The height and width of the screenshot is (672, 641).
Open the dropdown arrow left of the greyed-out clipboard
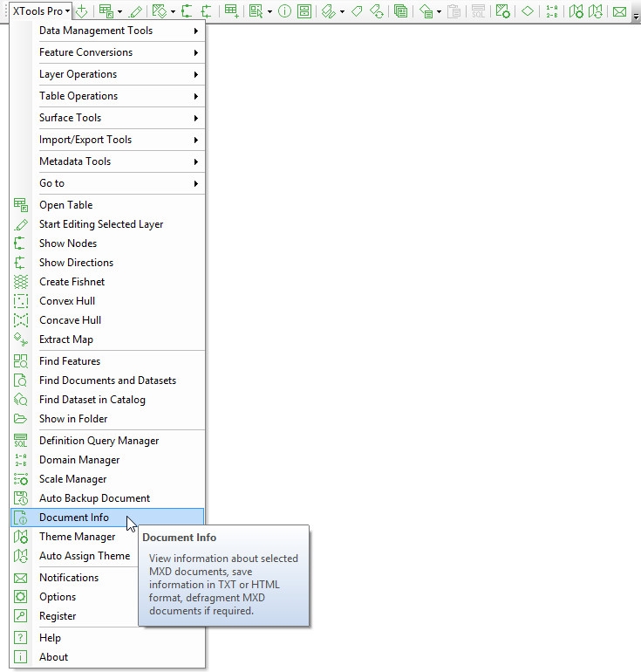[439, 12]
